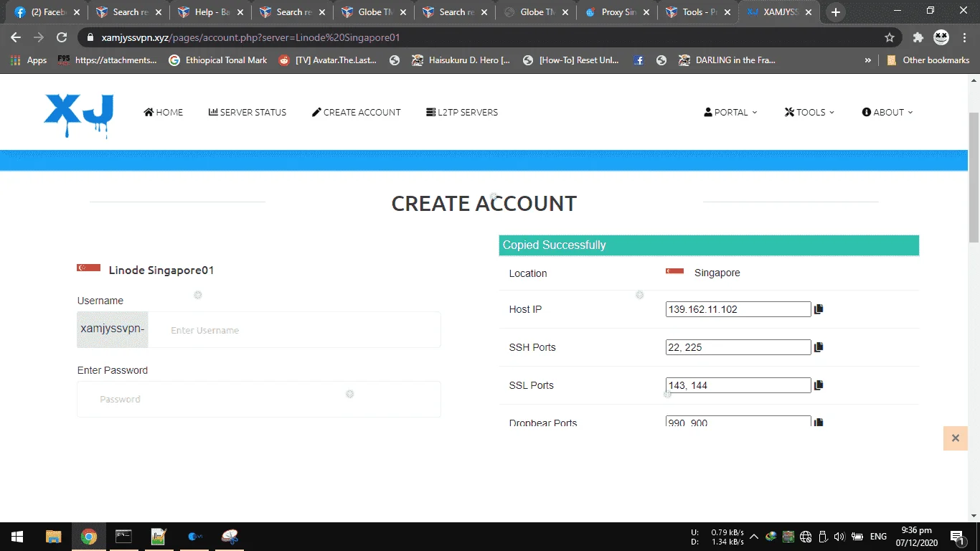Close the Facebook tab
Viewport: 980px width, 551px height.
click(x=77, y=12)
